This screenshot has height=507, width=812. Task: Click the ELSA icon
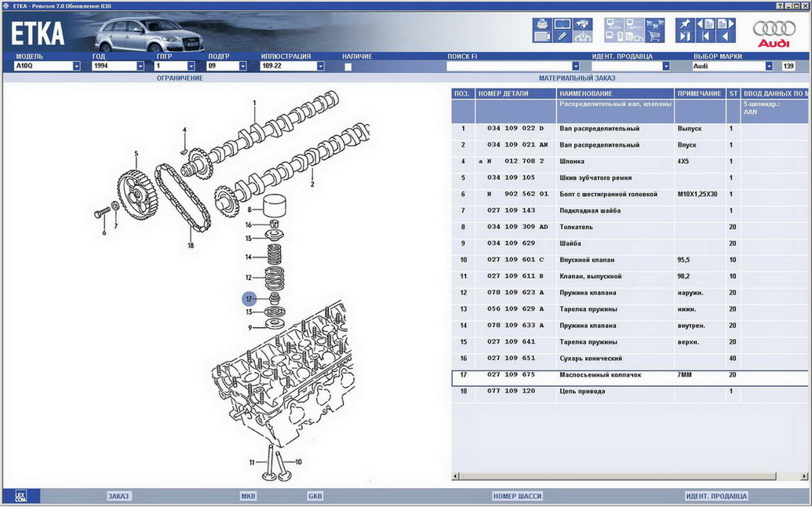tap(614, 24)
